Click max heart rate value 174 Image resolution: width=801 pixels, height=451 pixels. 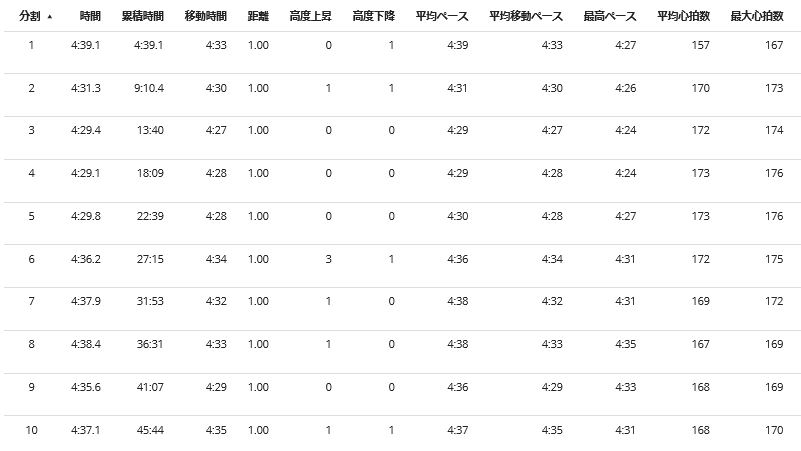(x=774, y=130)
